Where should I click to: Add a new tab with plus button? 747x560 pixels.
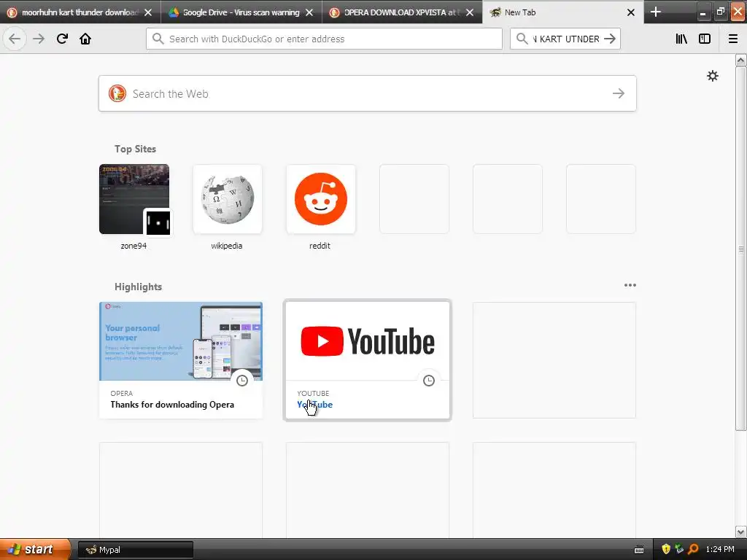(x=656, y=12)
